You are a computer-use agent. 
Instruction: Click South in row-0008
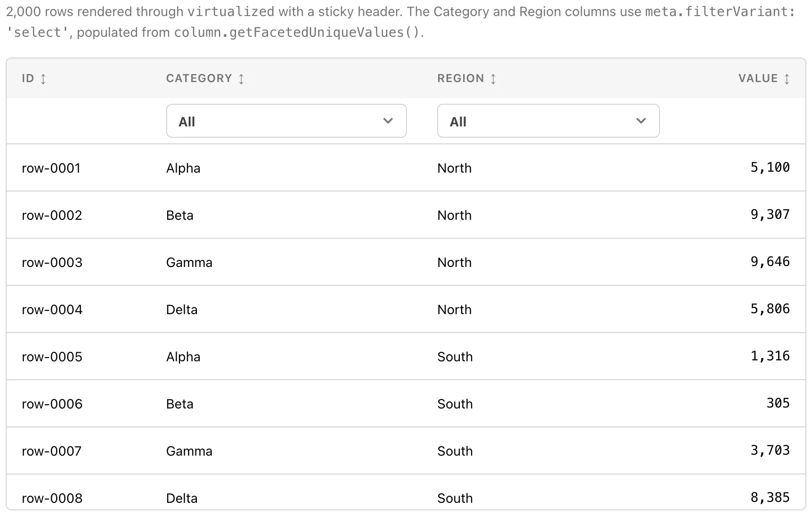tap(455, 499)
